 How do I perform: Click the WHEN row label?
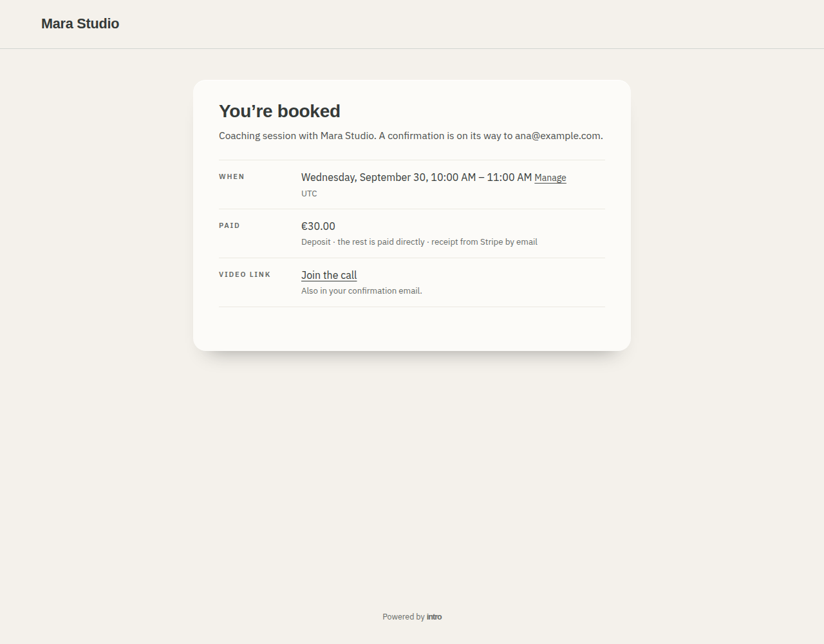232,176
